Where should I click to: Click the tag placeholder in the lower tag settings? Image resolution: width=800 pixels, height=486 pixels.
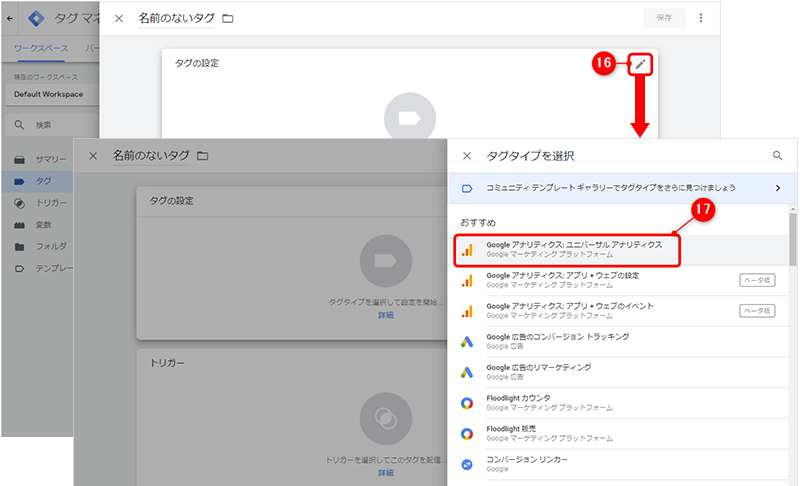point(386,261)
